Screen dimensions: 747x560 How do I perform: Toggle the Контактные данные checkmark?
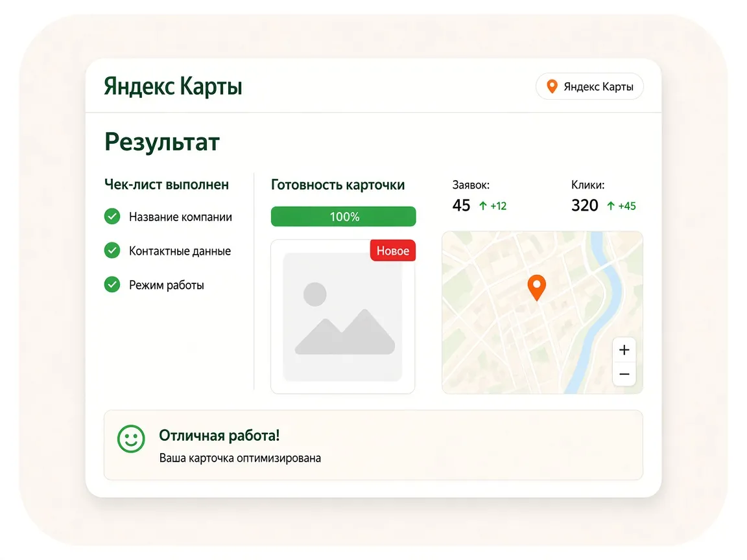tap(112, 250)
